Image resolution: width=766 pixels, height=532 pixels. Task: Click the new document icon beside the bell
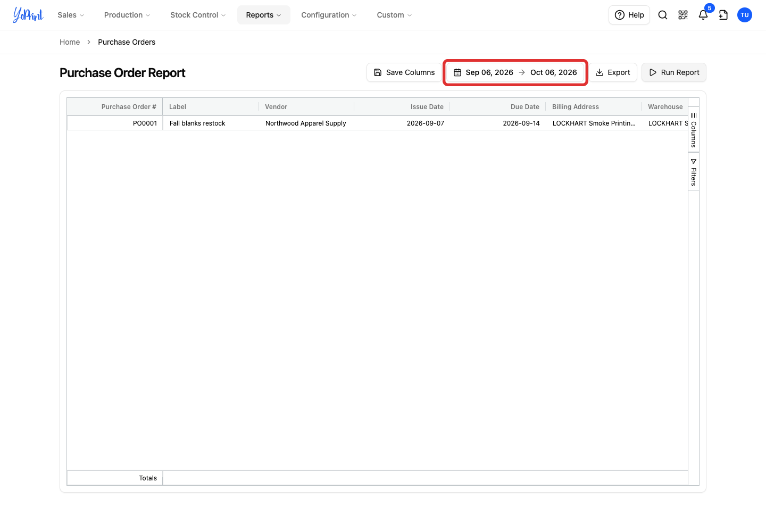[723, 15]
